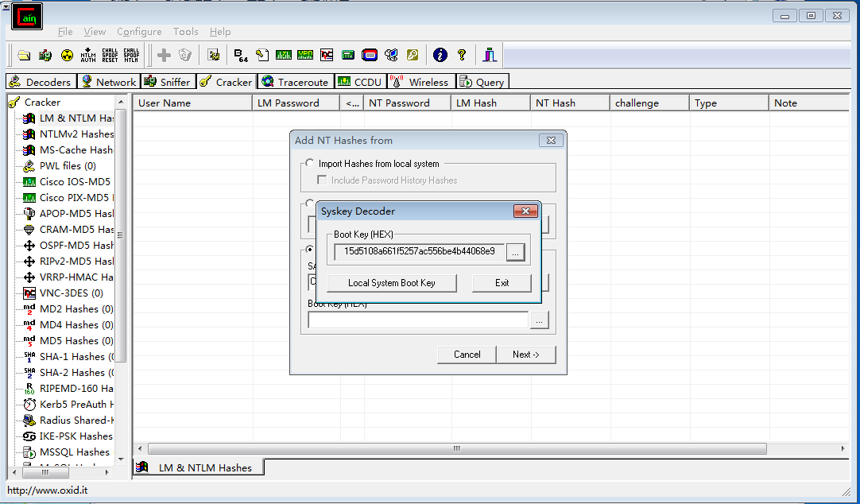Click tree panel scroll-down arrow
Viewport: 860px width, 504px height.
pos(122,459)
